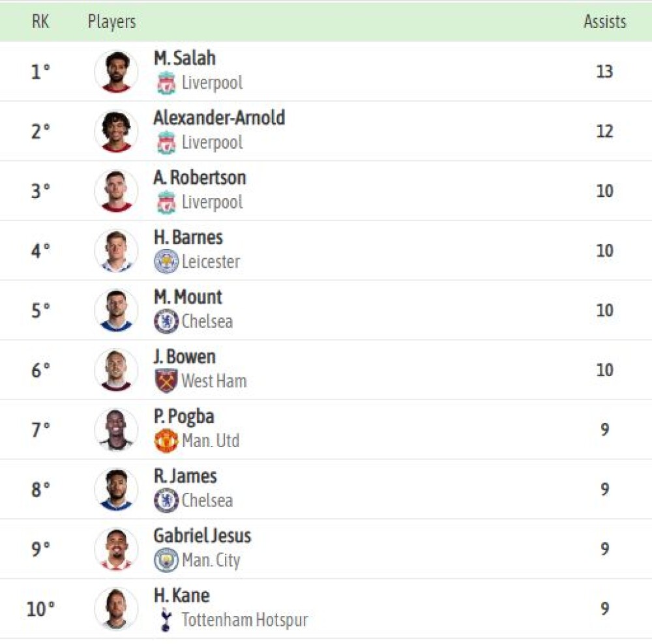This screenshot has width=652, height=644.
Task: Open H. Kane's player photo
Action: [x=116, y=609]
